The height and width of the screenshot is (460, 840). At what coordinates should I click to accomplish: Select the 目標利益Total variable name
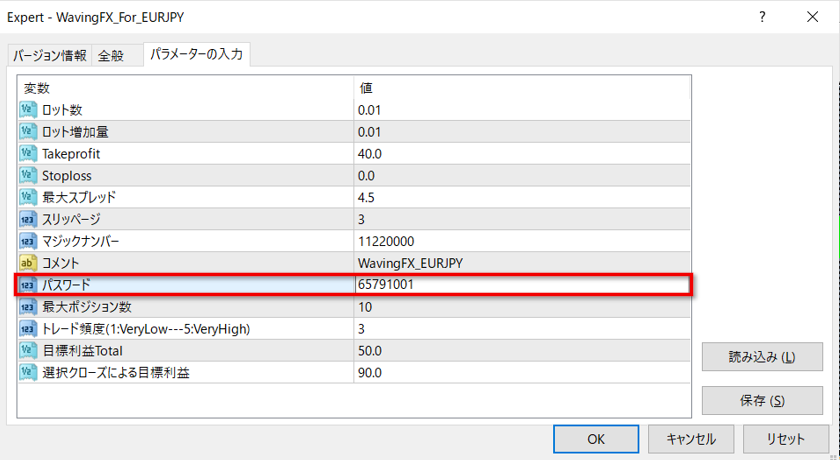(x=82, y=351)
